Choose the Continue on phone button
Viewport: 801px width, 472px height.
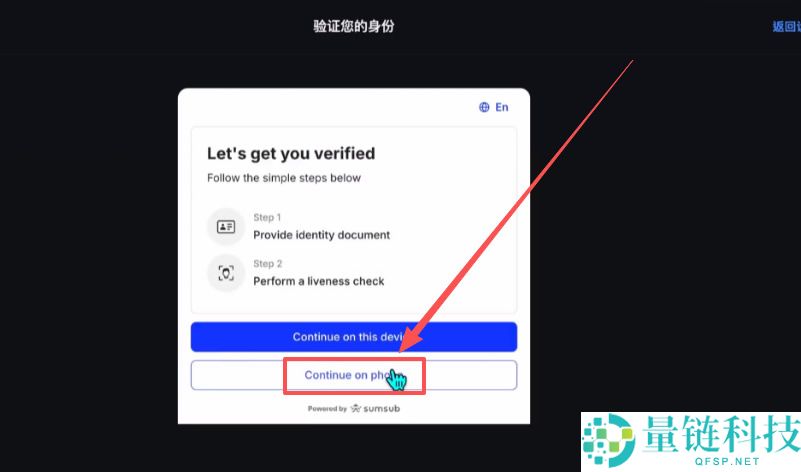click(354, 375)
